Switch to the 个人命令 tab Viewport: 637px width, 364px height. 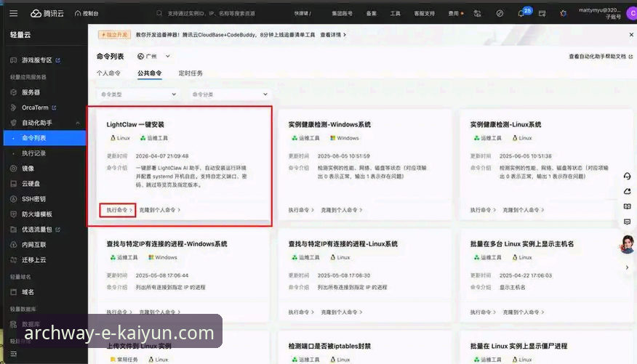click(108, 73)
